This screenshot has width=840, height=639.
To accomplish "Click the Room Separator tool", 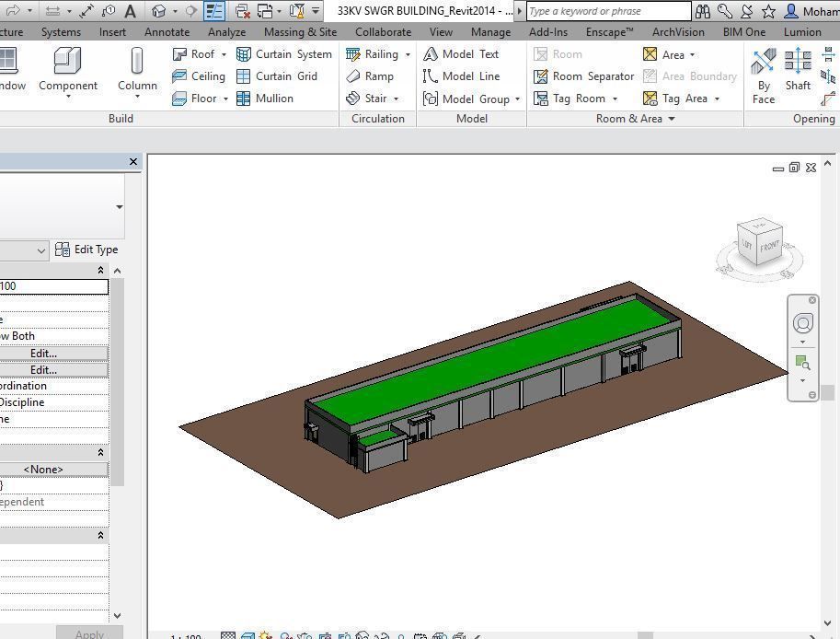I will pyautogui.click(x=584, y=76).
